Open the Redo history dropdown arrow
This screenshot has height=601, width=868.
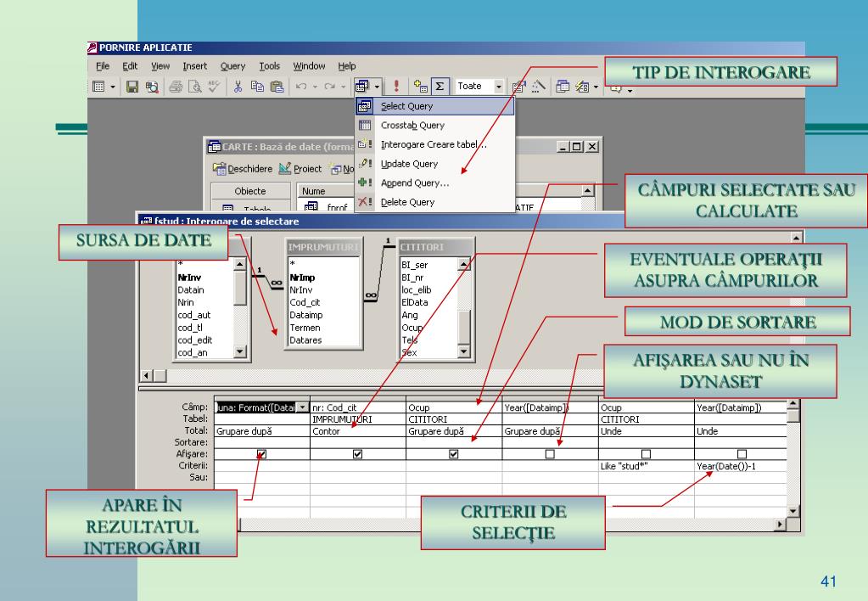pos(344,87)
